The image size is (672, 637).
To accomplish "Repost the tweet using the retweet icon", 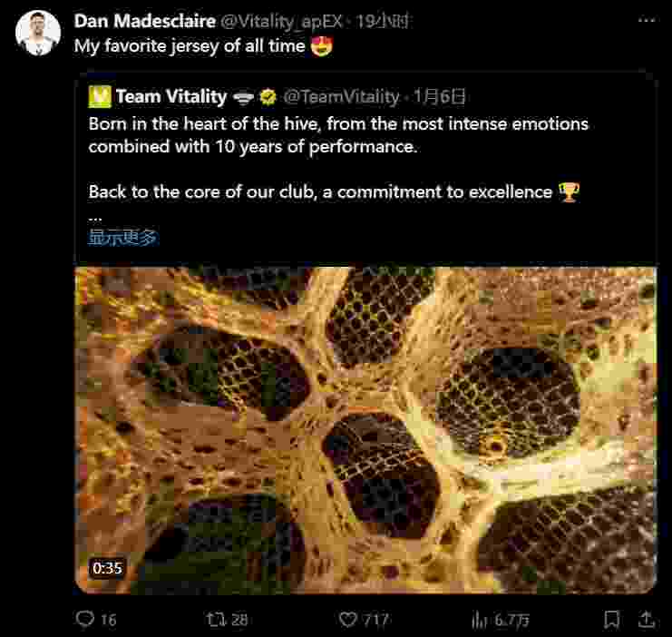I will click(216, 620).
